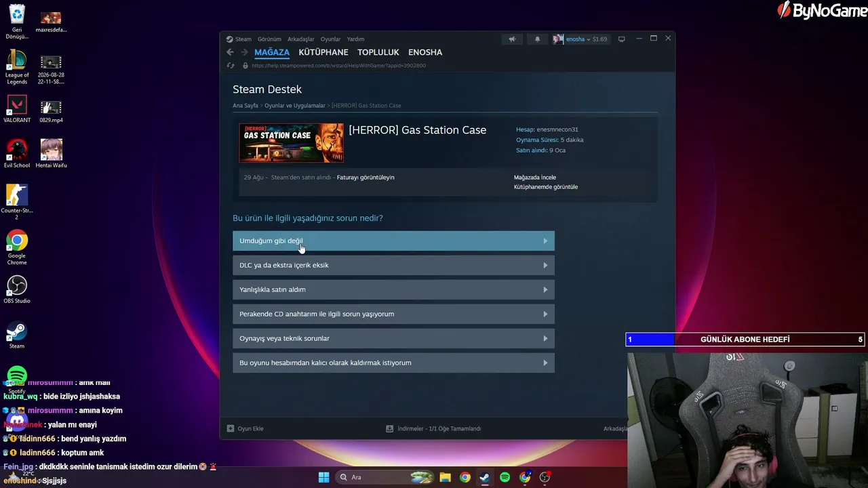The width and height of the screenshot is (868, 488).
Task: Open the Counter-Strike 2 desktop shortcut
Action: [17, 195]
